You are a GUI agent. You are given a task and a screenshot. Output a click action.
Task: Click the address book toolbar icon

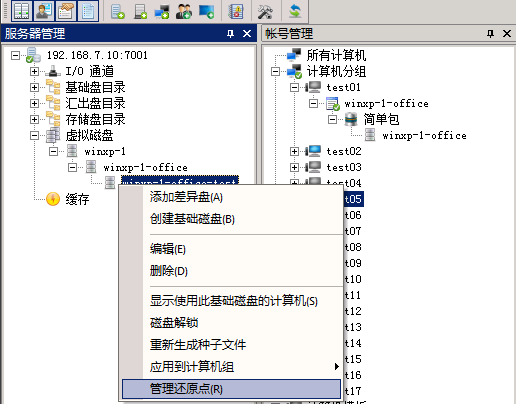[236, 11]
